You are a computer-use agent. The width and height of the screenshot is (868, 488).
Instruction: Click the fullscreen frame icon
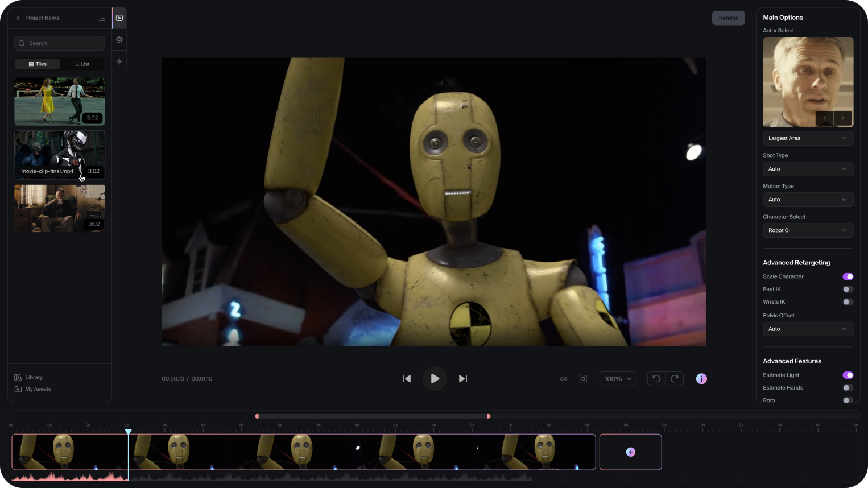[x=583, y=379]
